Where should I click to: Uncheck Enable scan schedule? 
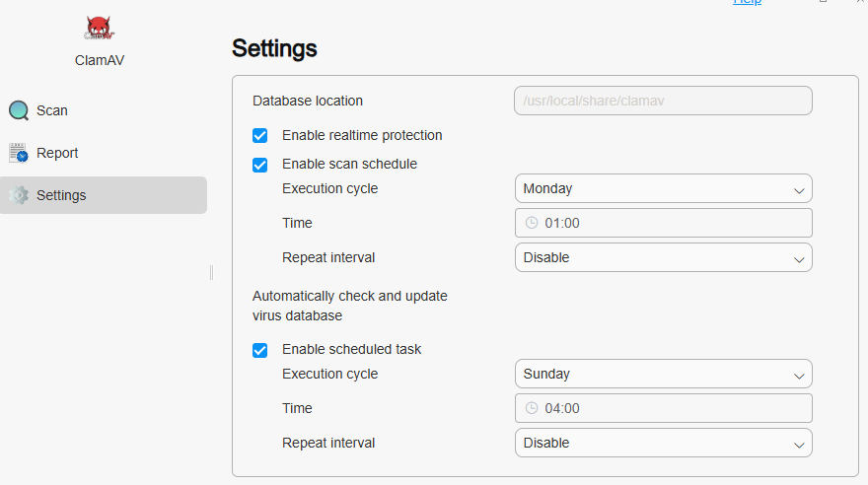(x=260, y=165)
